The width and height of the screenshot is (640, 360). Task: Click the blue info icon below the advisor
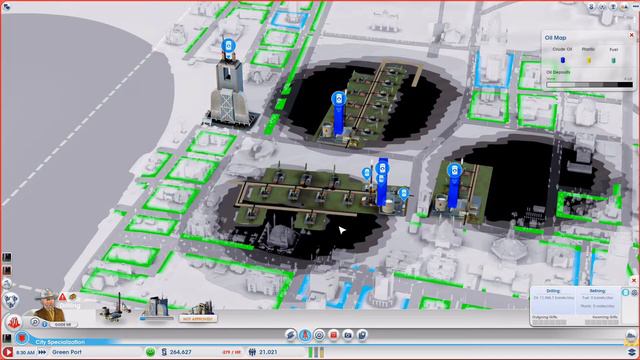click(45, 324)
